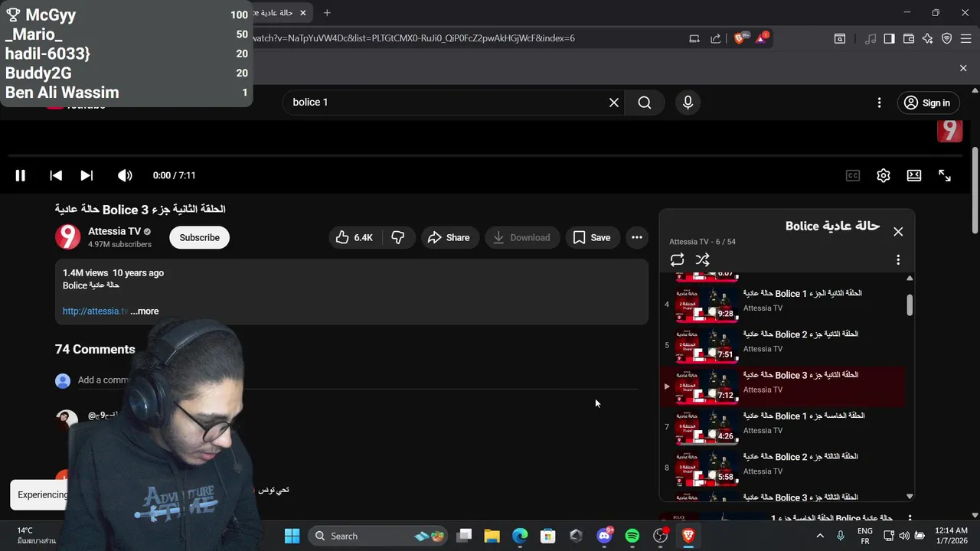Image resolution: width=980 pixels, height=551 pixels.
Task: Click the YouTube search magnifier button
Action: coord(645,103)
